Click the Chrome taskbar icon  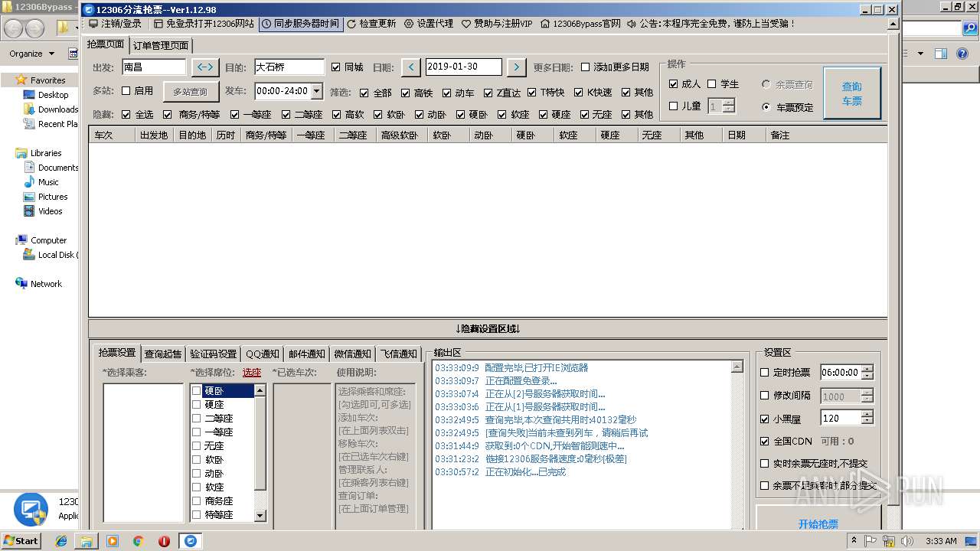click(x=139, y=541)
